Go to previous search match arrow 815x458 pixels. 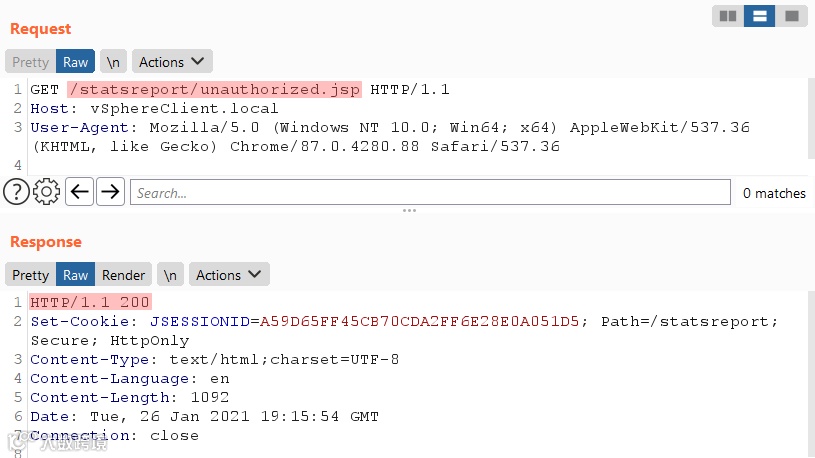(80, 192)
